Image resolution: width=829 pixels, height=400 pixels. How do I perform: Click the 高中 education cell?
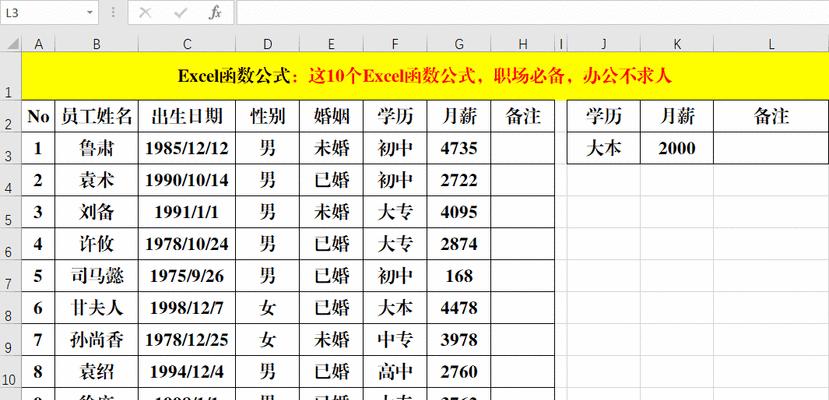[x=395, y=371]
